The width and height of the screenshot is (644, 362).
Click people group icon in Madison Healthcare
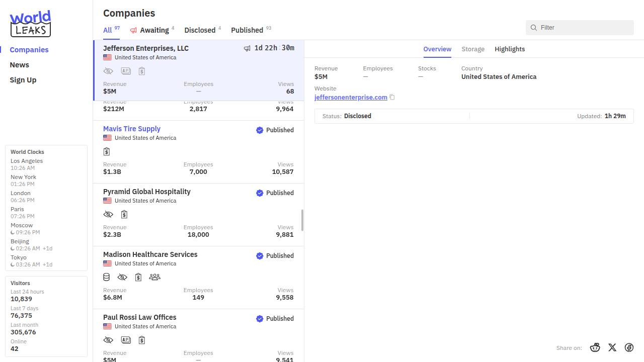pos(154,277)
